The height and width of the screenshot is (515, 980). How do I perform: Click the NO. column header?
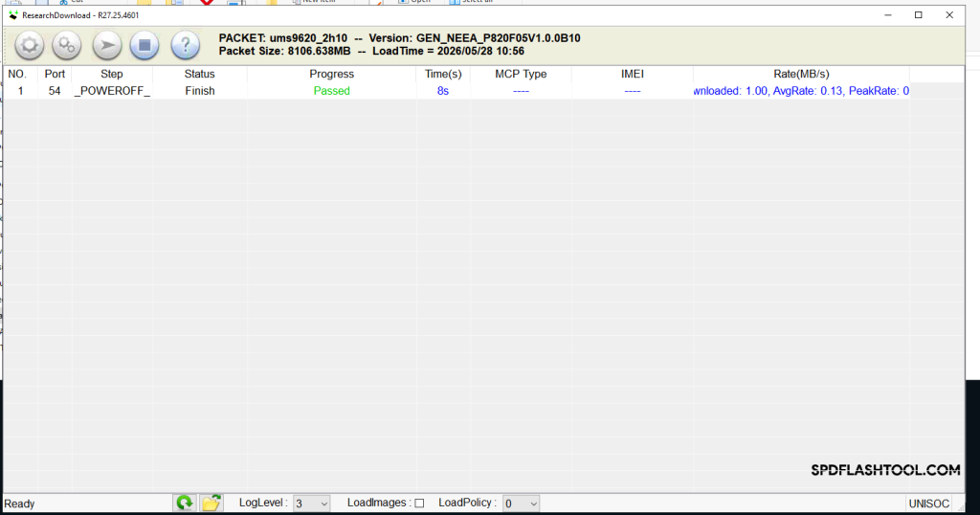17,74
